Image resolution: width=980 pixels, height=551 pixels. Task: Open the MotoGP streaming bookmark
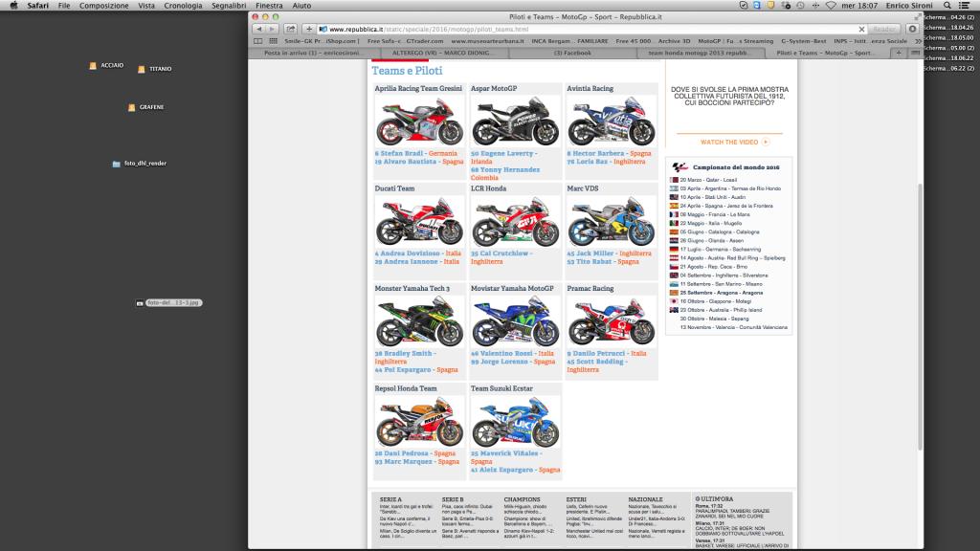[x=736, y=41]
